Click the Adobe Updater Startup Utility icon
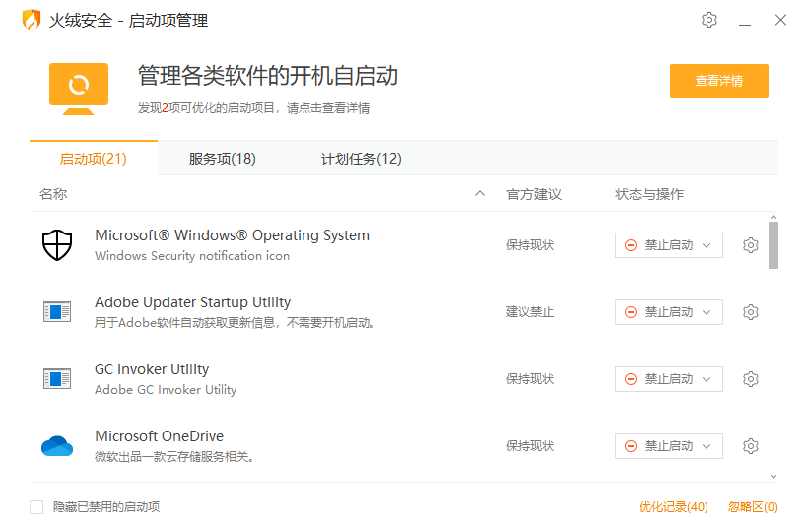This screenshot has height=532, width=808. [57, 312]
